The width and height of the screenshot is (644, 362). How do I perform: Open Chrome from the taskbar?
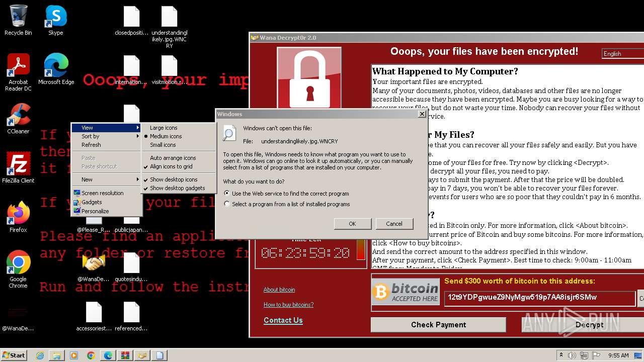coord(91,355)
